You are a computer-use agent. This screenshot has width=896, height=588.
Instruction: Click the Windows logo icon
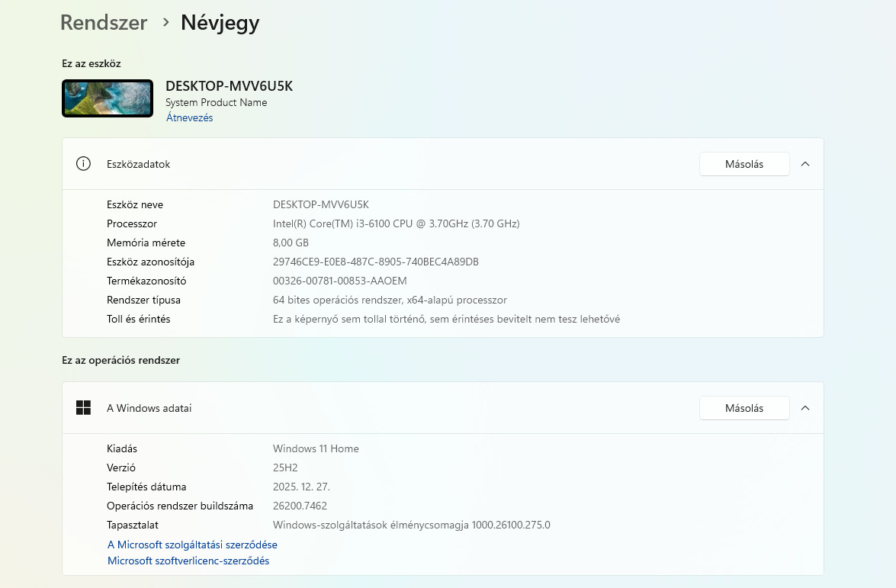tap(84, 408)
